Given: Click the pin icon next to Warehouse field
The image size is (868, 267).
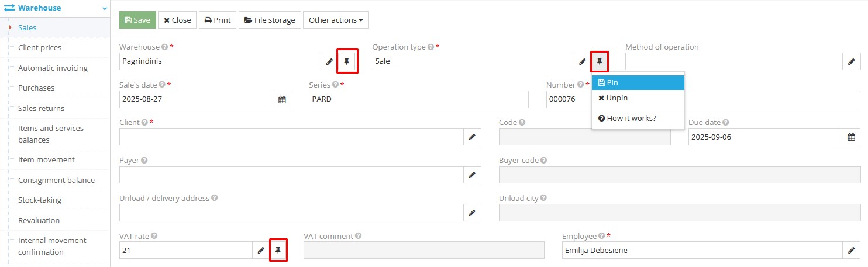Looking at the screenshot, I should (x=347, y=61).
